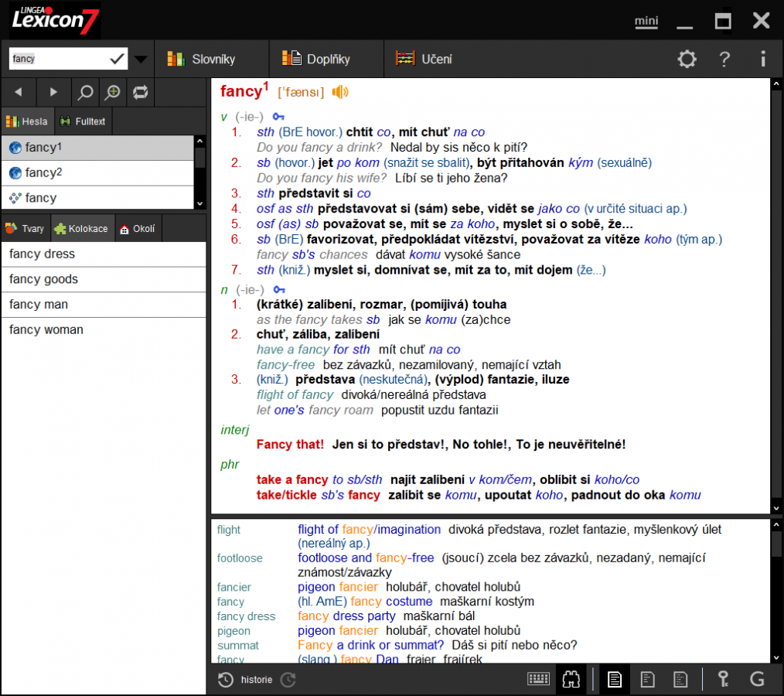Image resolution: width=784 pixels, height=696 pixels.
Task: Open Google search via the G icon
Action: [757, 679]
